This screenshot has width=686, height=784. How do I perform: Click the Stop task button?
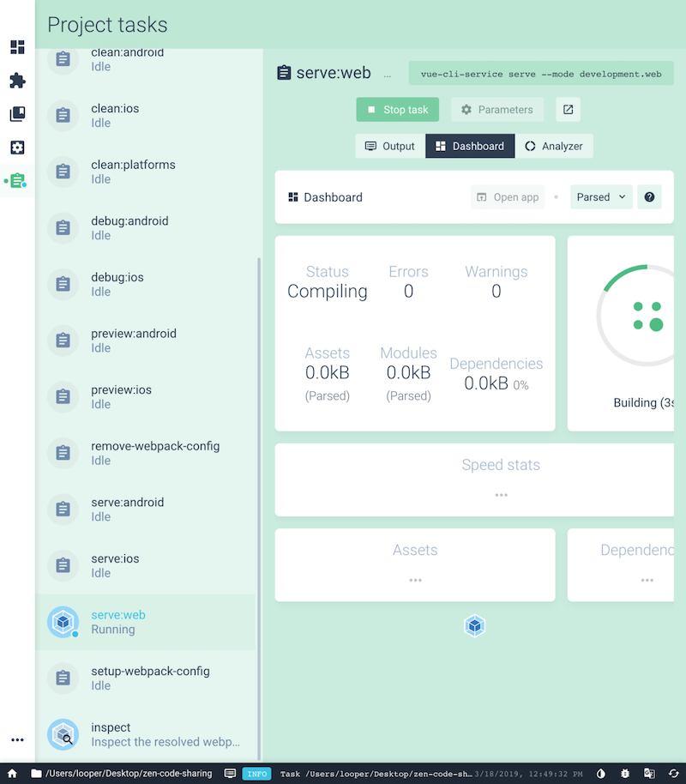398,110
